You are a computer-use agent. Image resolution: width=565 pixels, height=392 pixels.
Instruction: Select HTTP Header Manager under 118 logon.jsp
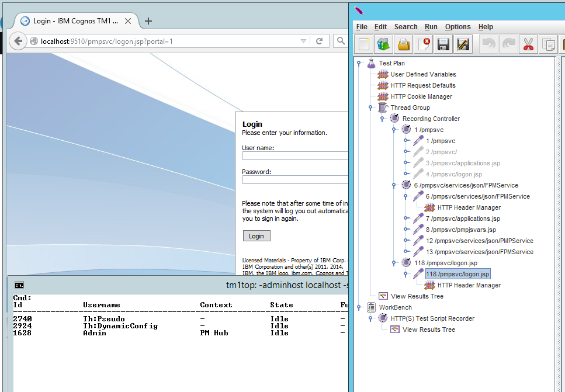(x=469, y=285)
